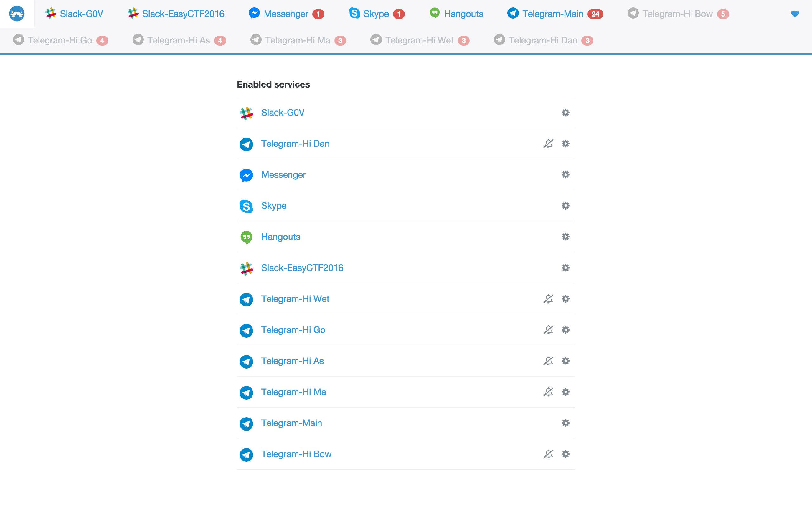This screenshot has height=508, width=812.
Task: Open the Slack-EasyCTF2016 service link
Action: coord(302,268)
